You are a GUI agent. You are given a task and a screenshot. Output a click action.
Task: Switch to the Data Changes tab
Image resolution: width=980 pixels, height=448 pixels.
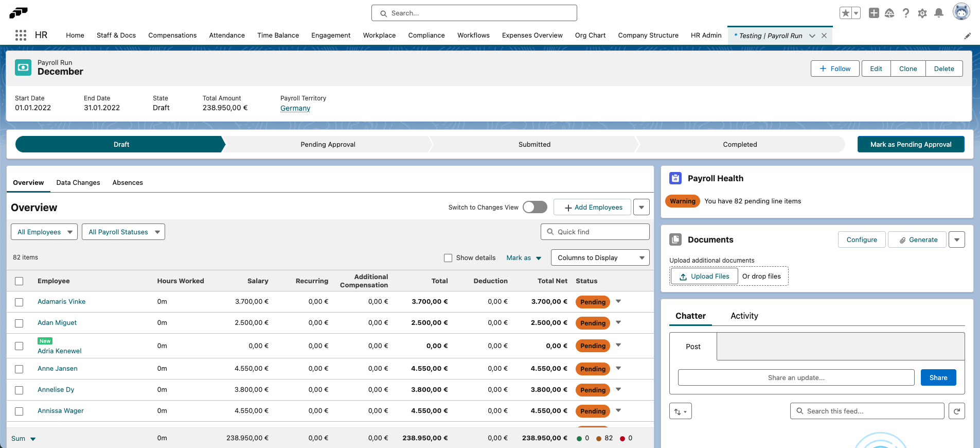pyautogui.click(x=78, y=183)
